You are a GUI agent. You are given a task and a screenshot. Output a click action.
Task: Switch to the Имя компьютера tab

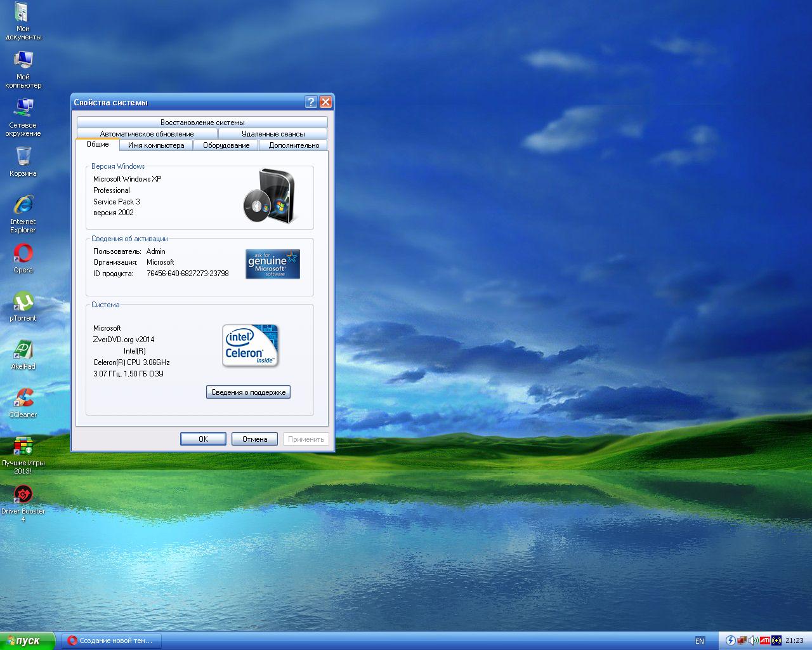click(x=156, y=145)
